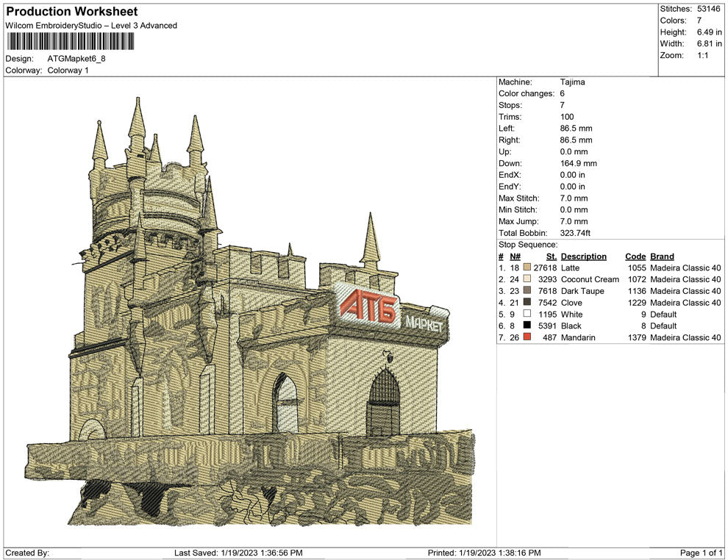Click the Latte color swatch

click(527, 268)
